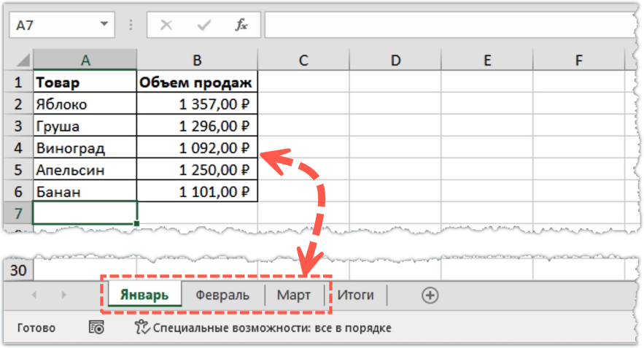Switch to the Итоги sheet tab
The height and width of the screenshot is (348, 644).
pyautogui.click(x=356, y=295)
